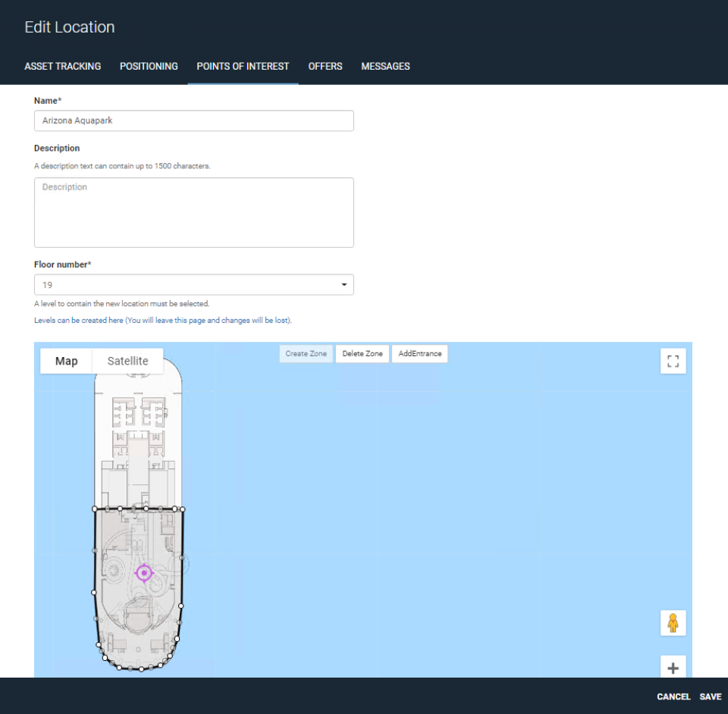Switch the map back to Map view

point(65,361)
